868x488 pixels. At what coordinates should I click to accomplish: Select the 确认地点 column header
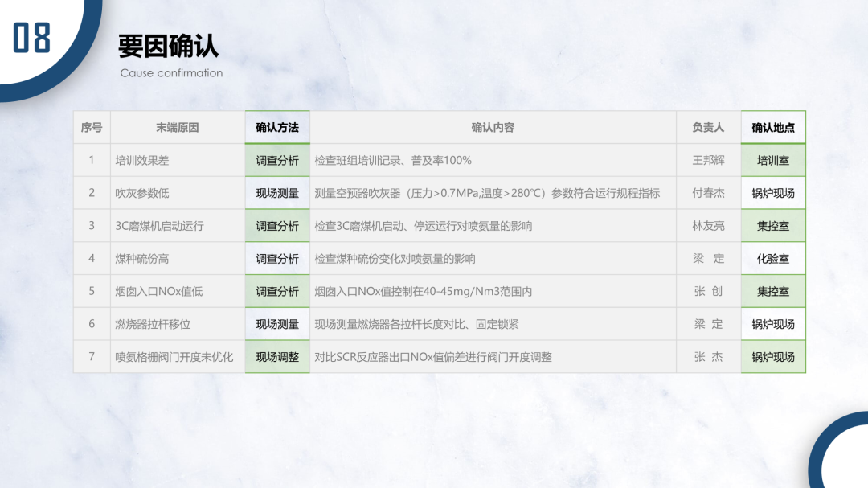point(773,127)
